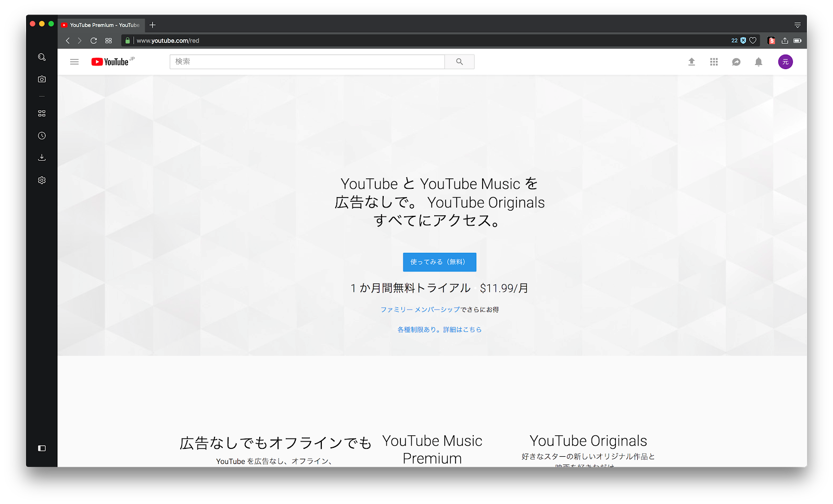Click the snapshot camera icon in sidebar
Image resolution: width=833 pixels, height=504 pixels.
click(42, 79)
